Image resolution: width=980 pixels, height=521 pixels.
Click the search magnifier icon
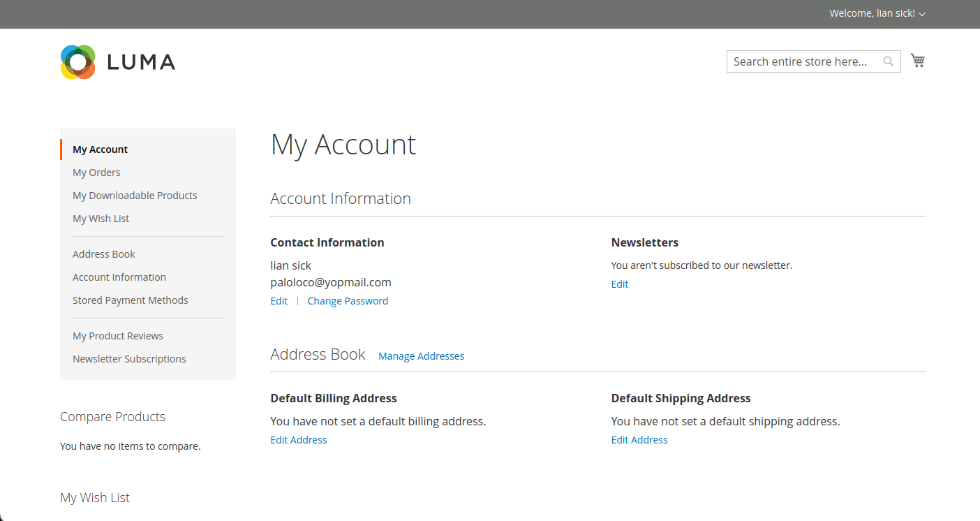889,61
